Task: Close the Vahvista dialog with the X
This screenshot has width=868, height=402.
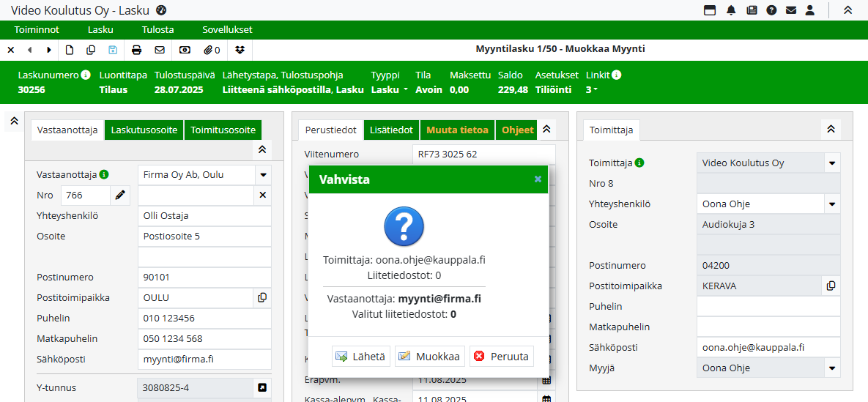Action: pyautogui.click(x=538, y=179)
